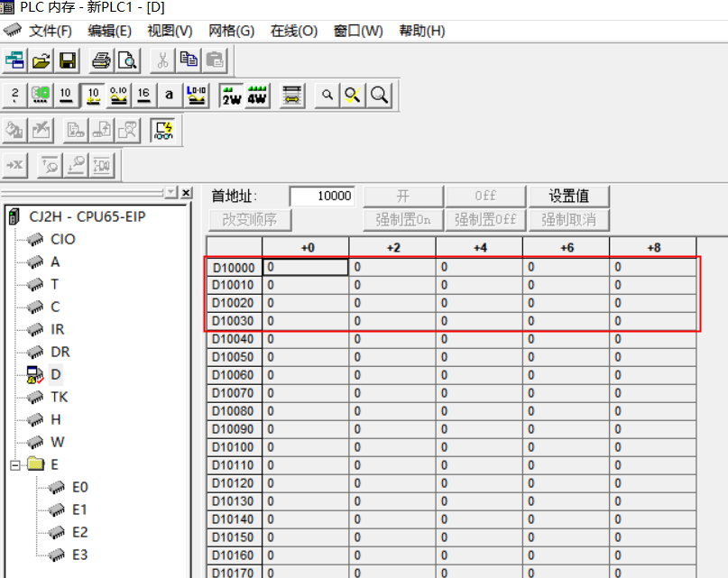Open the 在线(O) menu
The width and height of the screenshot is (728, 578).
coord(294,31)
